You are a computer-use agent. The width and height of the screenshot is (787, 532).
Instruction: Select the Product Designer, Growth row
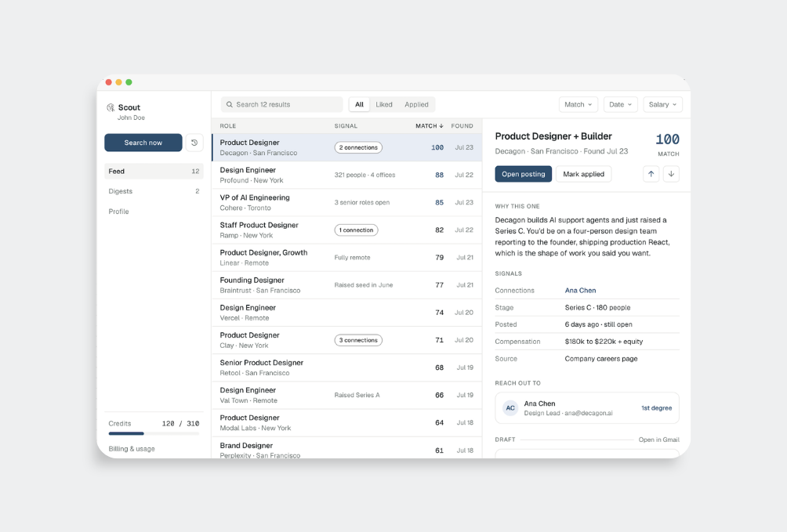(346, 258)
